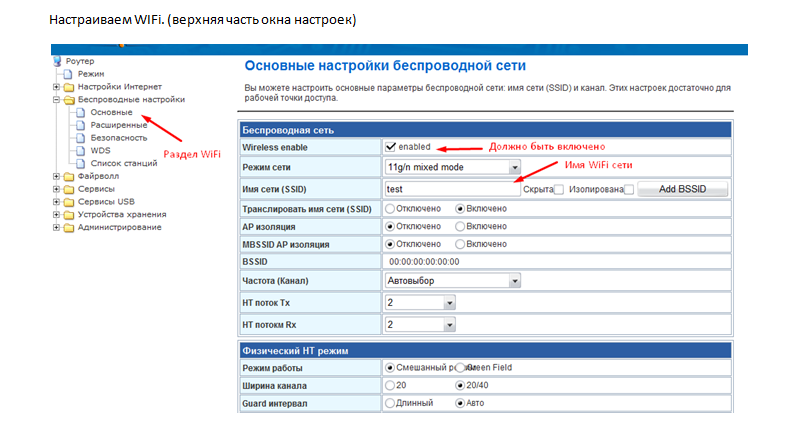The height and width of the screenshot is (424, 794).
Task: Click the Имя сети (SSID) text field
Action: tap(447, 189)
